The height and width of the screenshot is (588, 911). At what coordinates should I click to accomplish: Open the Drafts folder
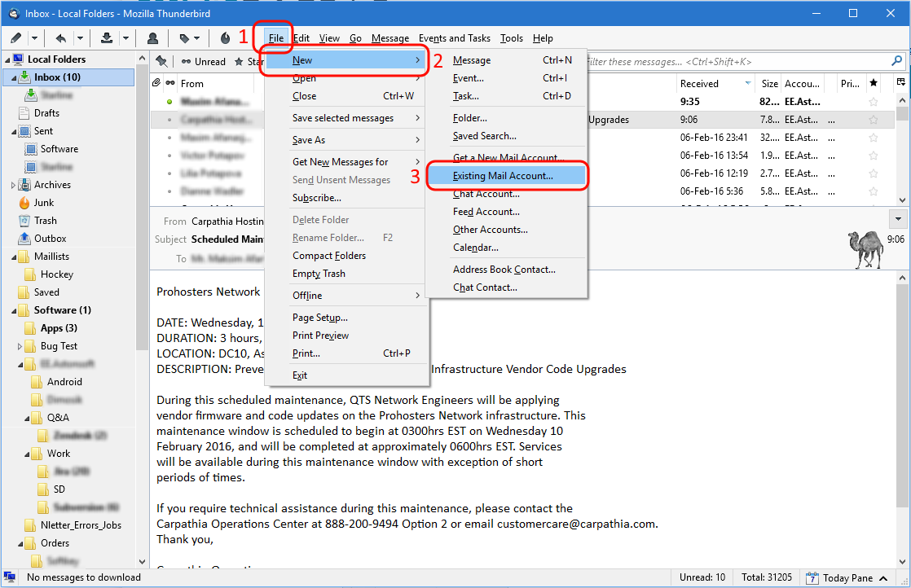tap(46, 113)
